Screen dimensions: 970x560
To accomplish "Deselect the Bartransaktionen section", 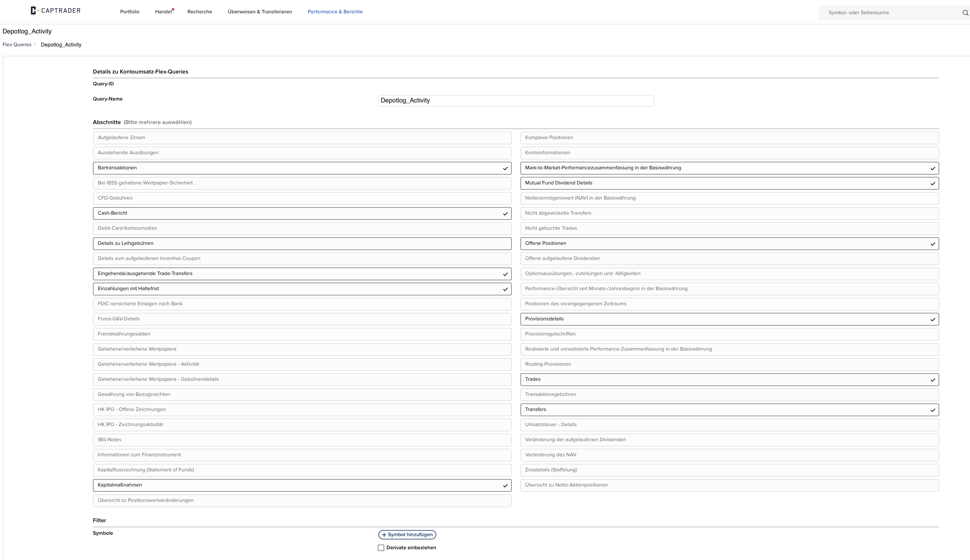I will 302,168.
